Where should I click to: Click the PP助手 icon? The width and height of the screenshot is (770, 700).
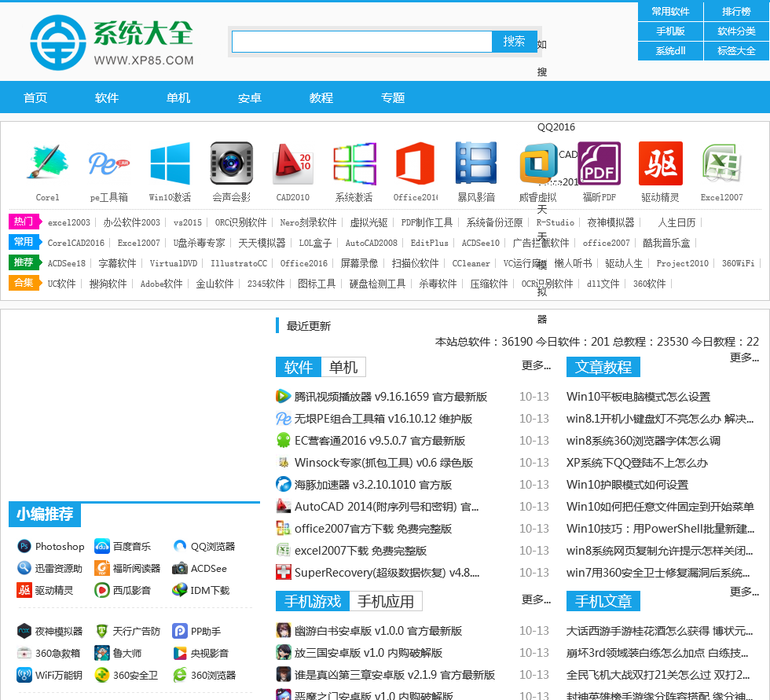180,631
